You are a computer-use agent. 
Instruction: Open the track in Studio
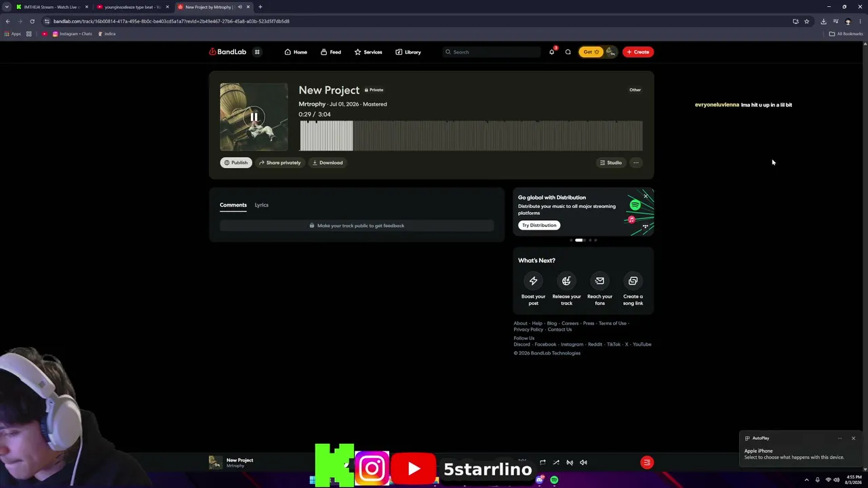[610, 163]
